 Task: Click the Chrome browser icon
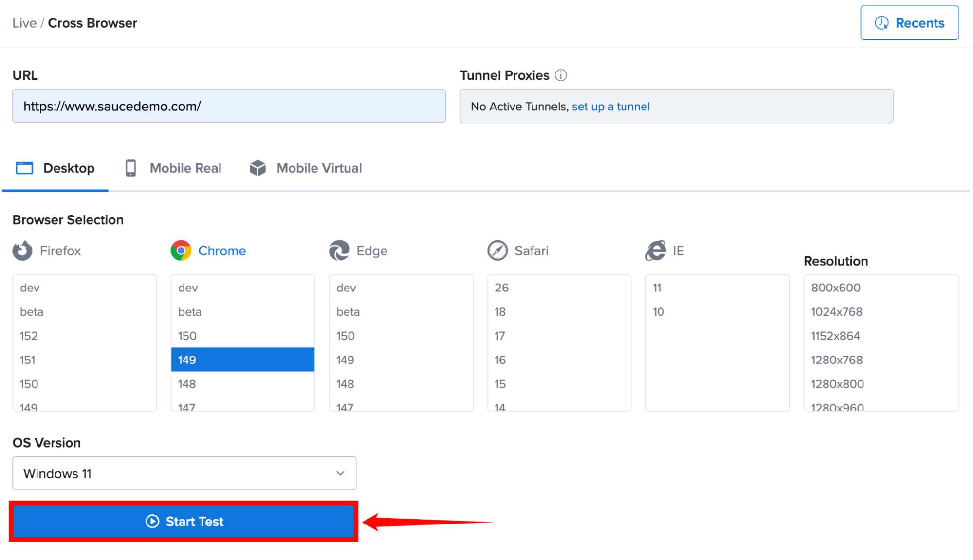181,251
